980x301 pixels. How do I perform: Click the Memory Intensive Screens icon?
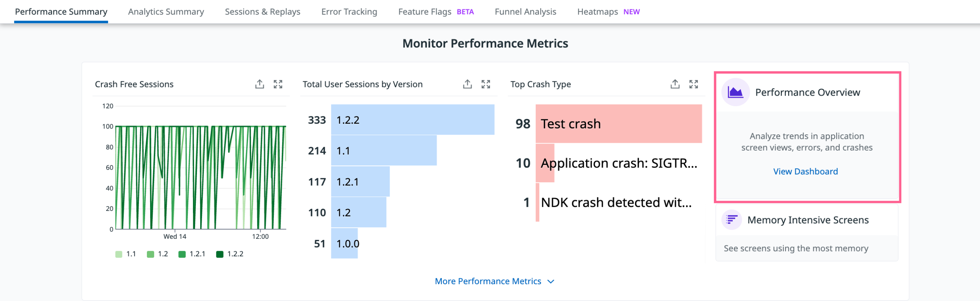pyautogui.click(x=732, y=220)
